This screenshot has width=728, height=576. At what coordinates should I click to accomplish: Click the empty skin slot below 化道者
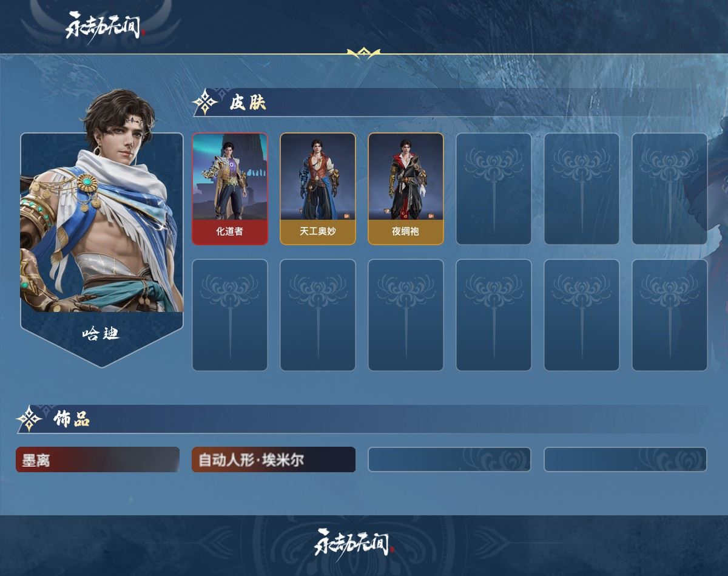(x=230, y=315)
